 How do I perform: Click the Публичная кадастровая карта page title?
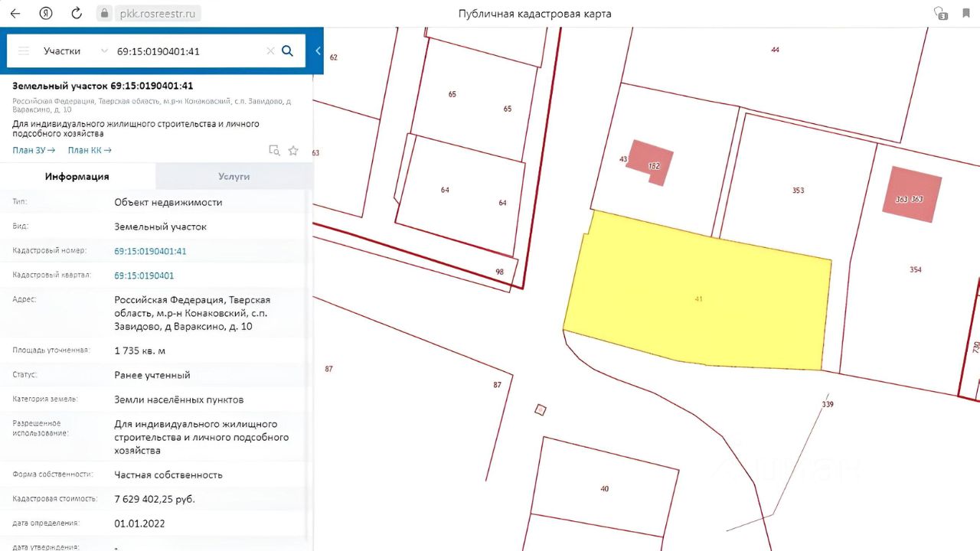point(534,14)
